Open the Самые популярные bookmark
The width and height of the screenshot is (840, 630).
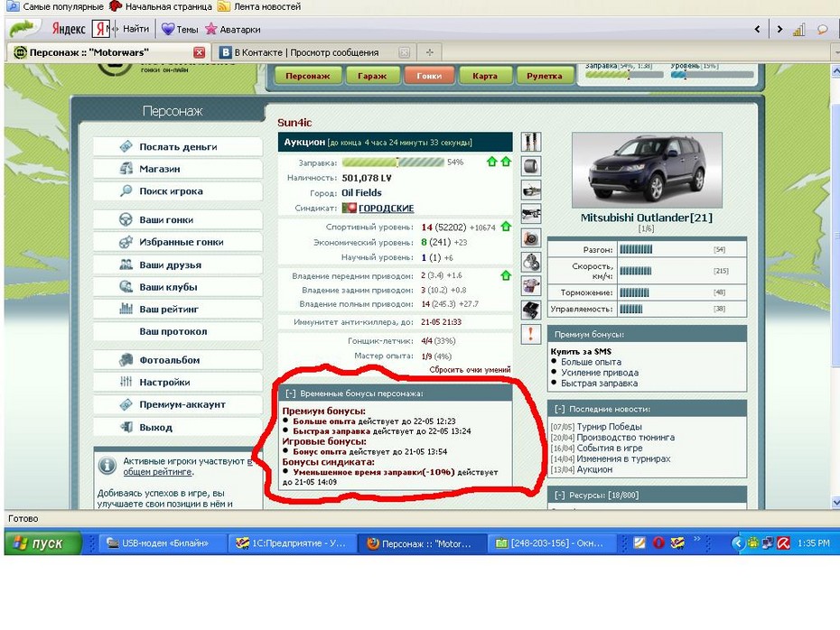pos(54,7)
